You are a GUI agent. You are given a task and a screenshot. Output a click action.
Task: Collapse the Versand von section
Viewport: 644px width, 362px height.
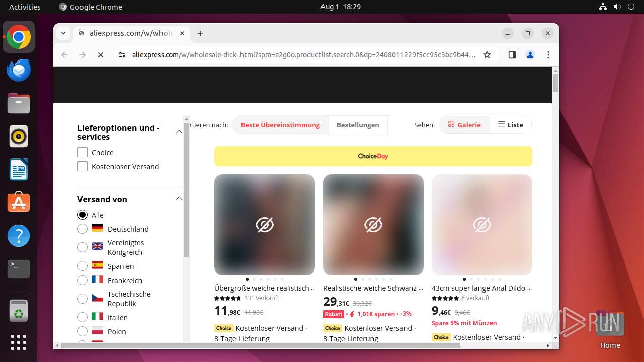[x=179, y=198]
